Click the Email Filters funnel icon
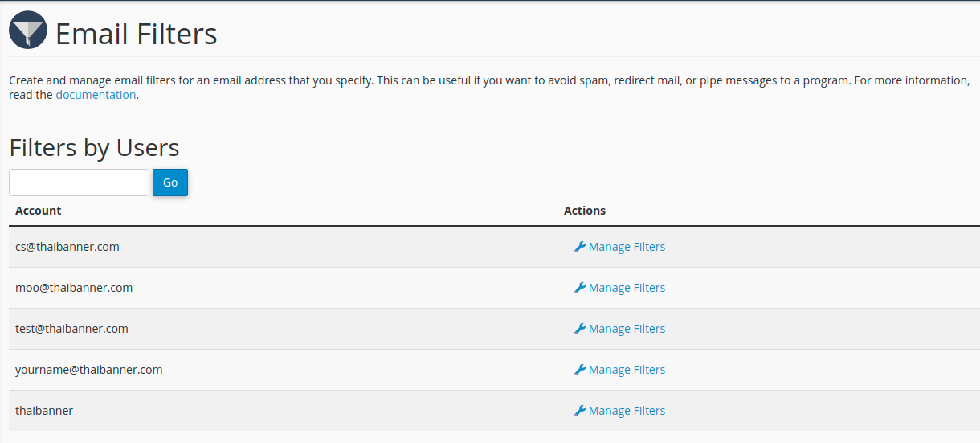 (x=28, y=31)
